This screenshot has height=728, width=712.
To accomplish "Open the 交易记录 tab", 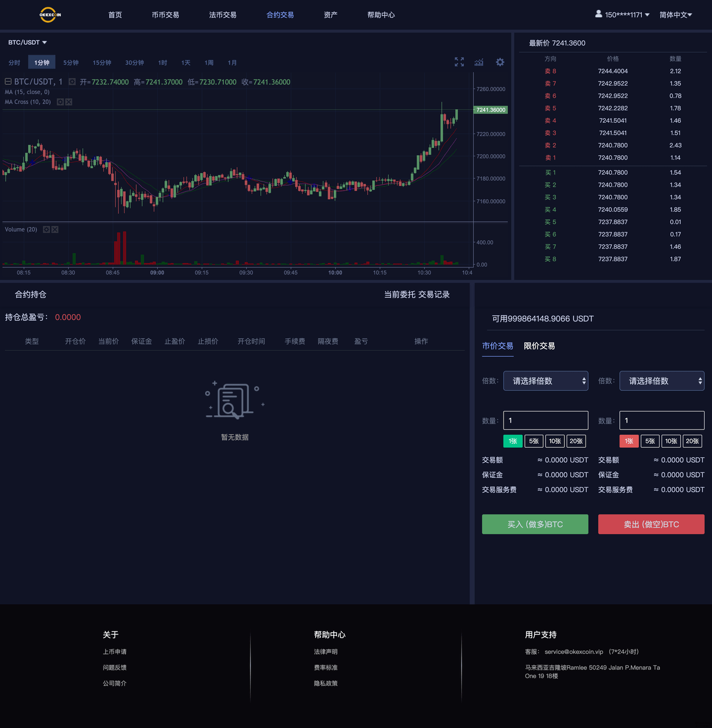I will [x=434, y=295].
